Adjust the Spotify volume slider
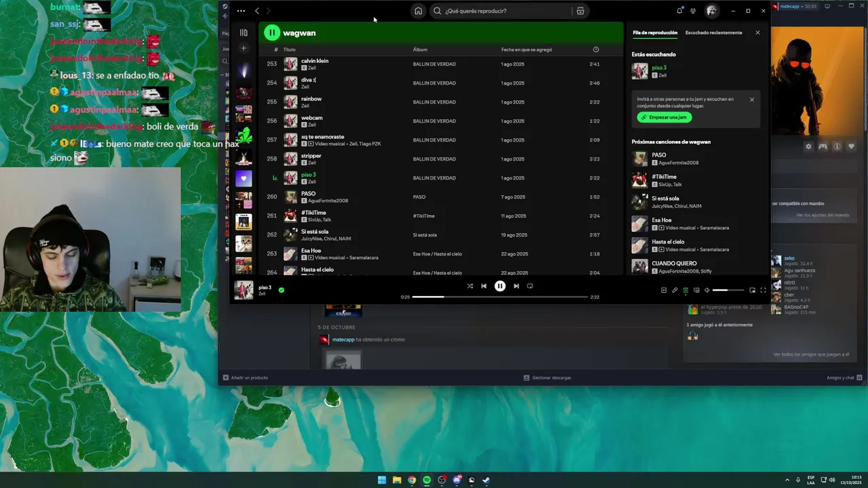Screen dimensions: 868x488 click(729, 290)
